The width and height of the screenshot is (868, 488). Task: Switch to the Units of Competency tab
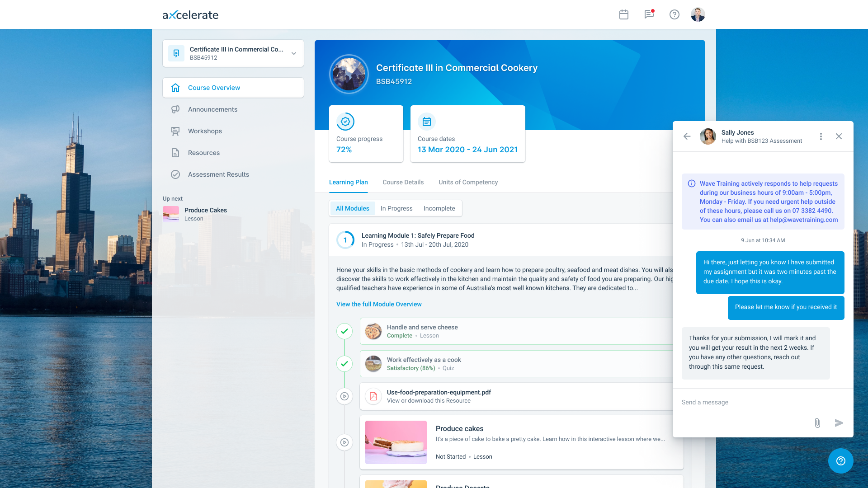pos(468,182)
